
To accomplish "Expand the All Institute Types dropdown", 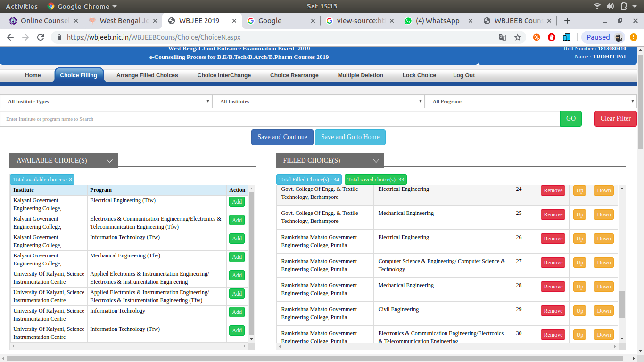I will [106, 101].
